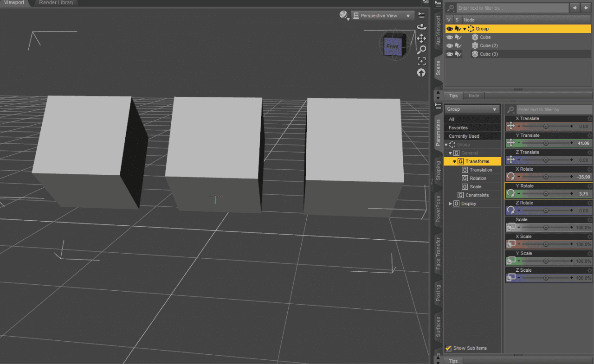Click the Rotation group under Transforms

[x=479, y=178]
